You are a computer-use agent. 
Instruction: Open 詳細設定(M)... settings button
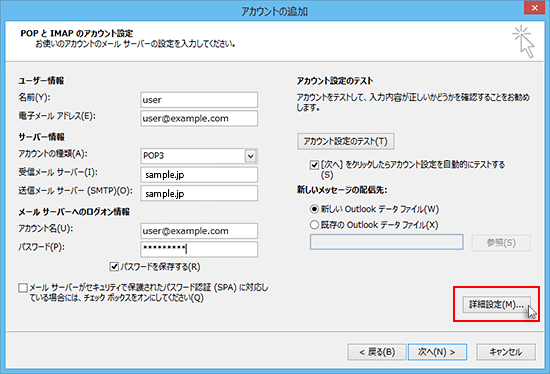point(496,305)
